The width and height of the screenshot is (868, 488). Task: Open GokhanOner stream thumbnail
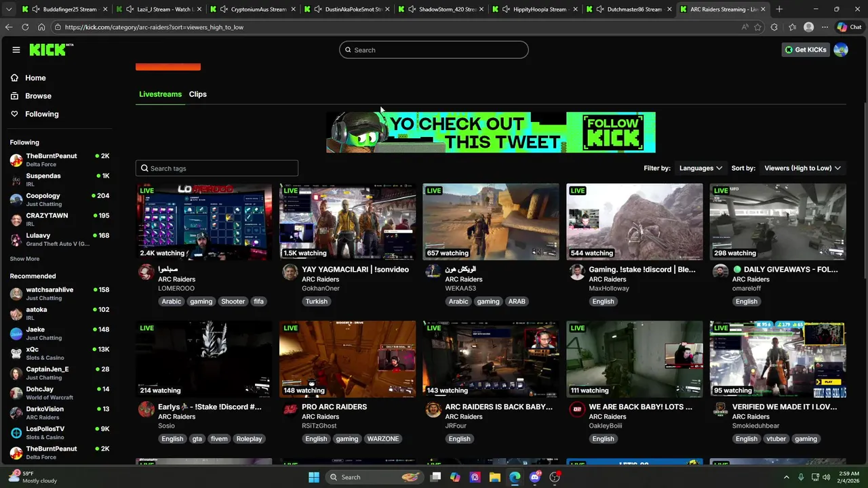tap(348, 222)
